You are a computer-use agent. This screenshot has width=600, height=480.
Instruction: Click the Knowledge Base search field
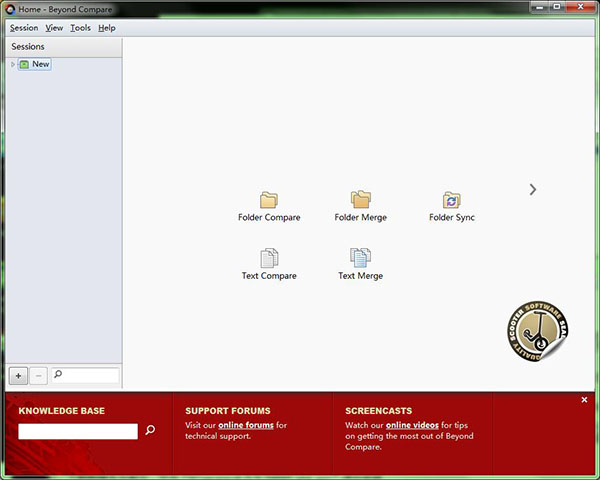coord(78,431)
